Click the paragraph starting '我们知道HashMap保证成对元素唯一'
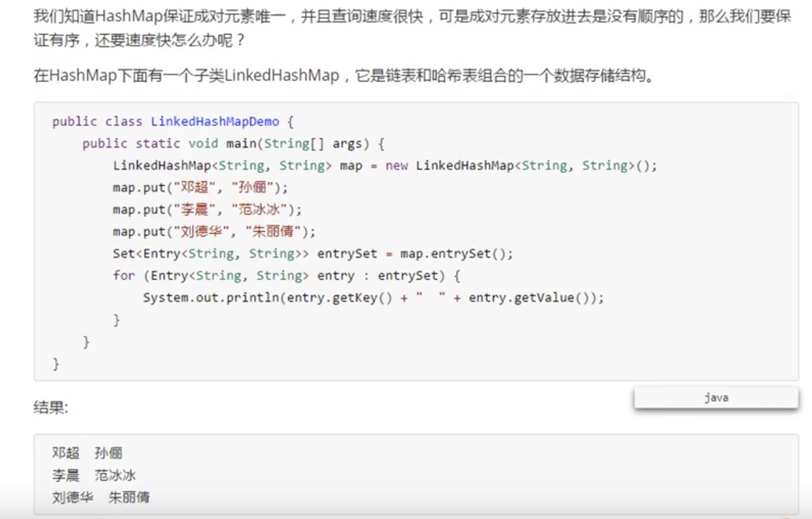 [412, 28]
